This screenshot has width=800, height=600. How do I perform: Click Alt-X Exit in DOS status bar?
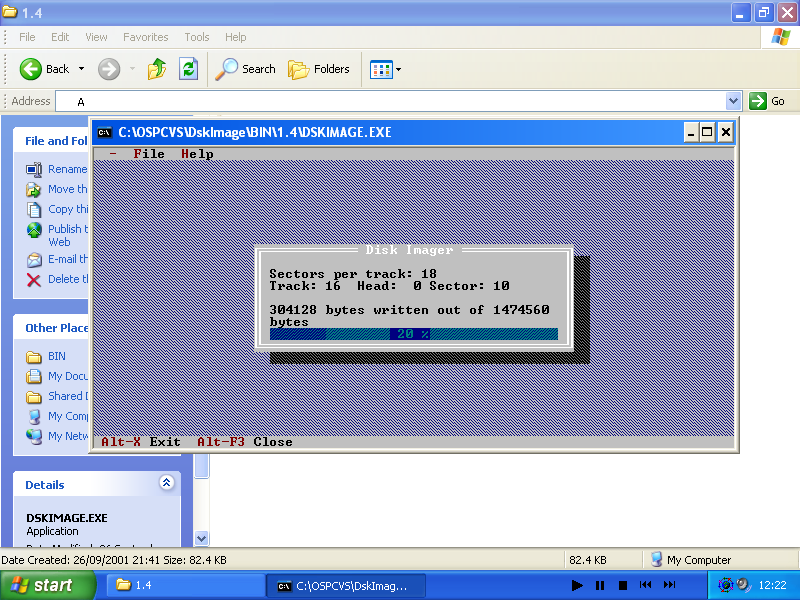click(141, 441)
